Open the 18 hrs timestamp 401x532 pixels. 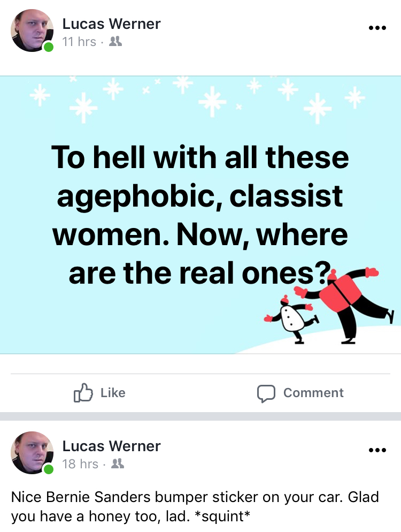(x=80, y=464)
